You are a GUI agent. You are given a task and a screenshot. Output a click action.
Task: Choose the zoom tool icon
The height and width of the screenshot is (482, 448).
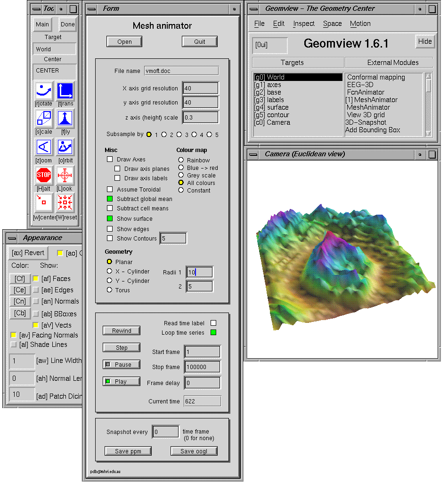[44, 148]
